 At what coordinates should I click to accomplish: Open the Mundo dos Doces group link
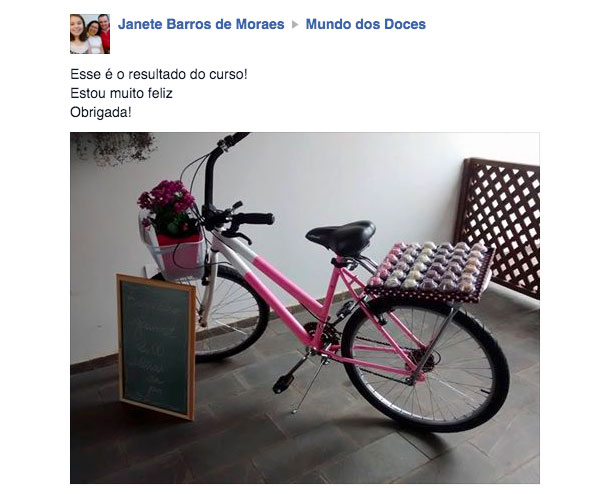coord(365,24)
